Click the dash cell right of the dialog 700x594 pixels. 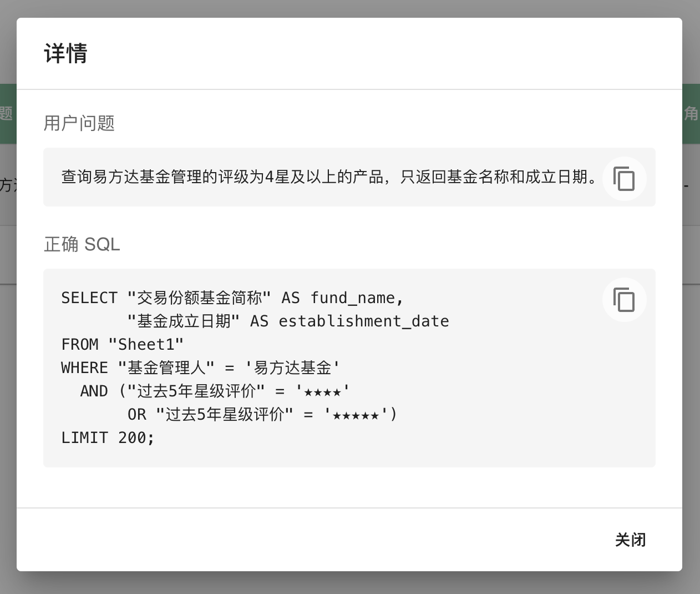[687, 186]
